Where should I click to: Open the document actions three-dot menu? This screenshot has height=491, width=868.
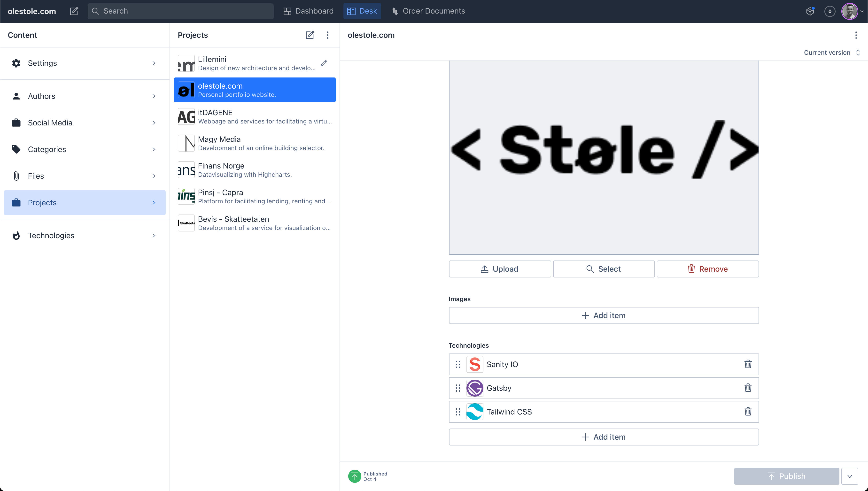point(856,35)
